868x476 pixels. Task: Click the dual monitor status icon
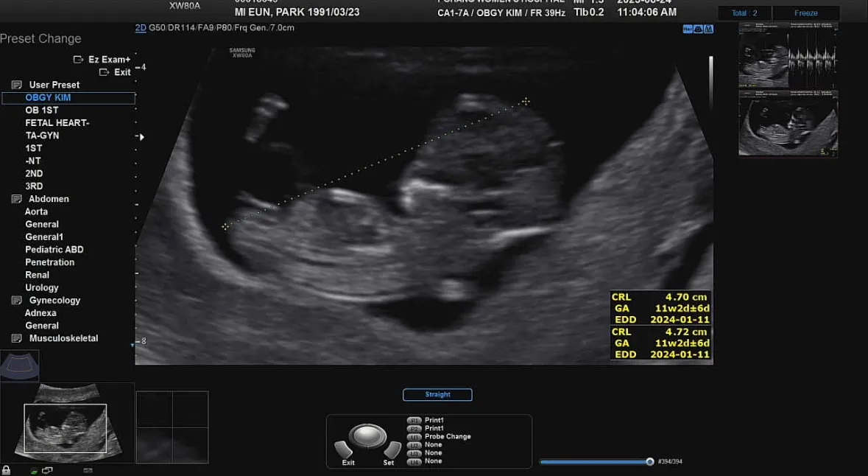[48, 470]
